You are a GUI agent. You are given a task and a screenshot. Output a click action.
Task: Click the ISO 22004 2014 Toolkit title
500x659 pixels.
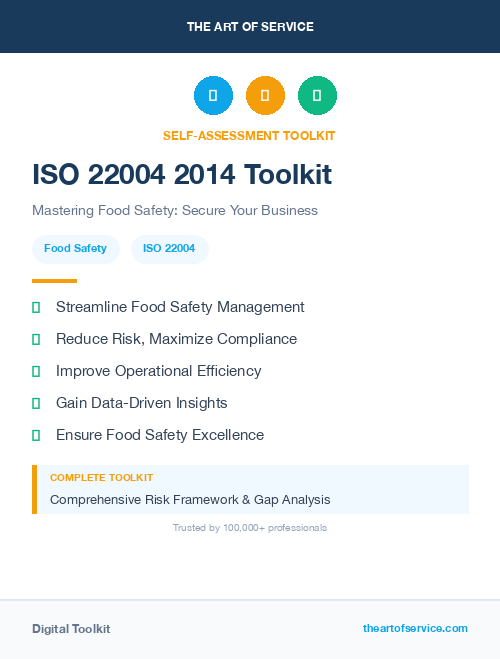(x=182, y=174)
